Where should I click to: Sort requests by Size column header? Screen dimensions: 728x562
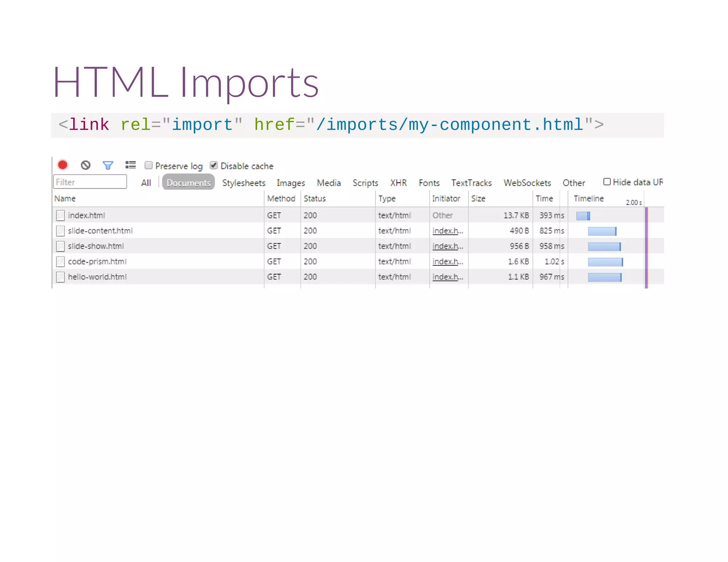[478, 199]
